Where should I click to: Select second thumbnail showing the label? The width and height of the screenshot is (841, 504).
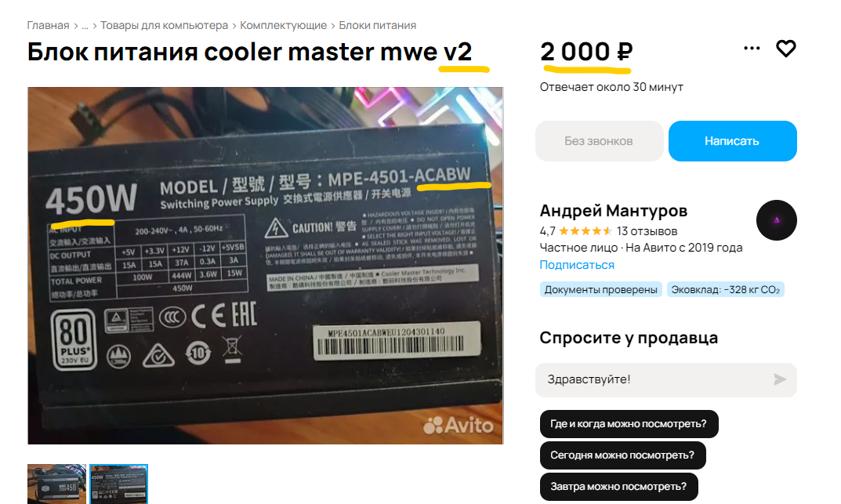(118, 484)
